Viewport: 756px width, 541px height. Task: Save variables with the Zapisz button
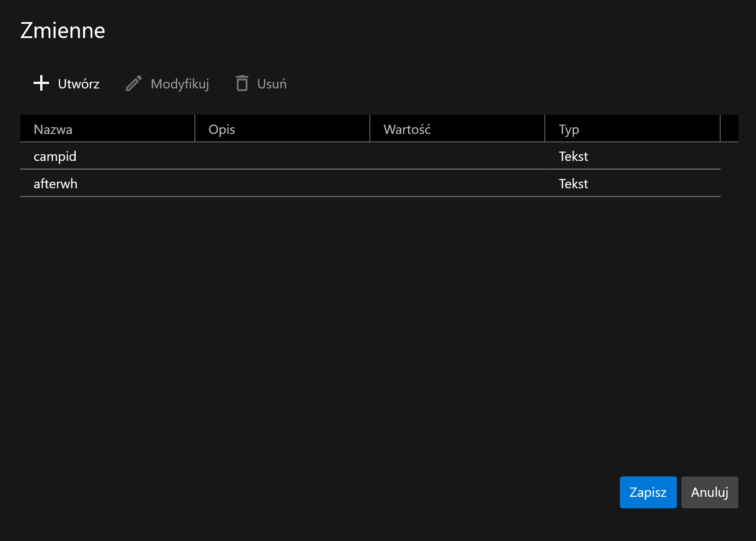648,492
